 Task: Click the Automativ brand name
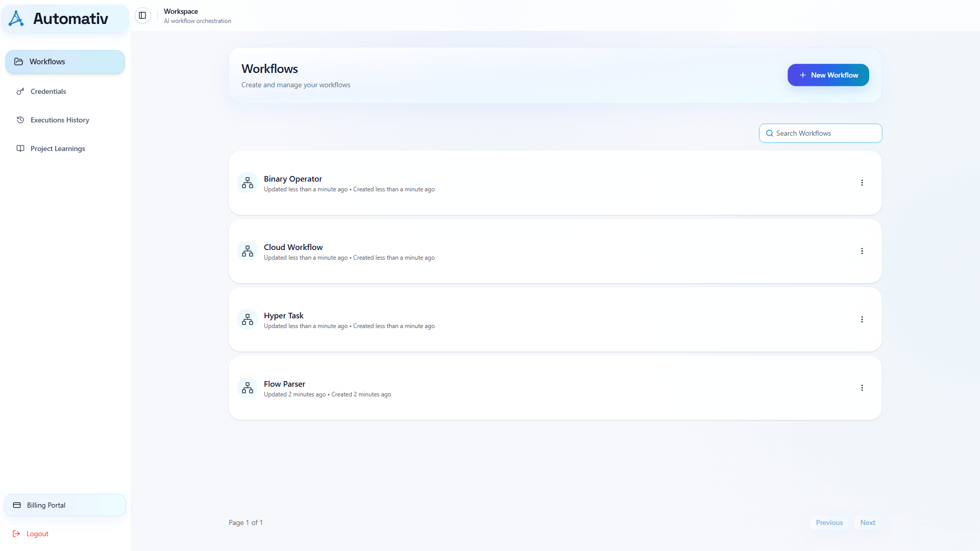[x=70, y=18]
